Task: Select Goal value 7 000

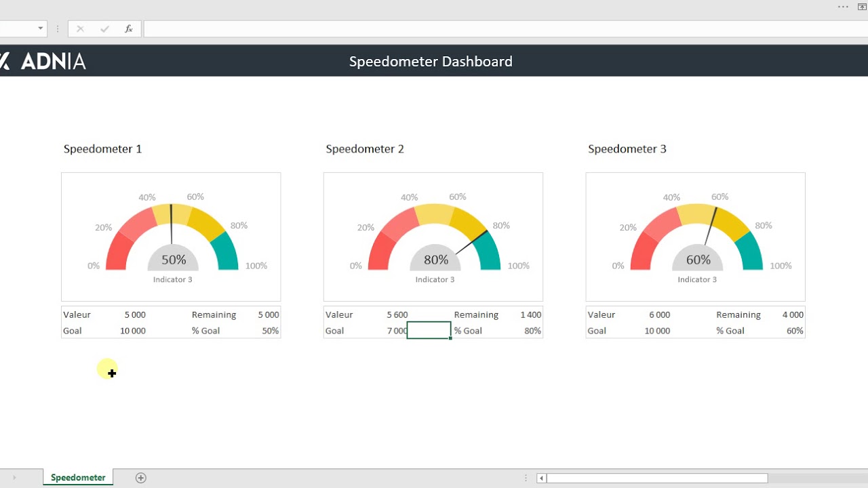Action: tap(397, 331)
